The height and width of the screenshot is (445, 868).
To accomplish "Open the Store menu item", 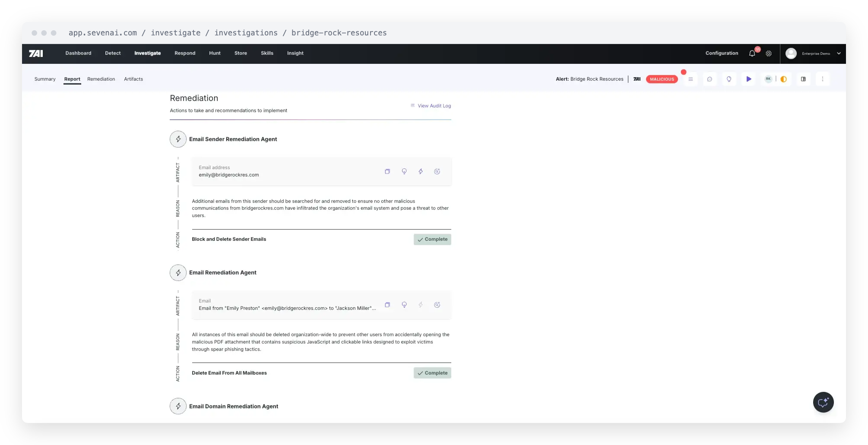I will pos(241,53).
